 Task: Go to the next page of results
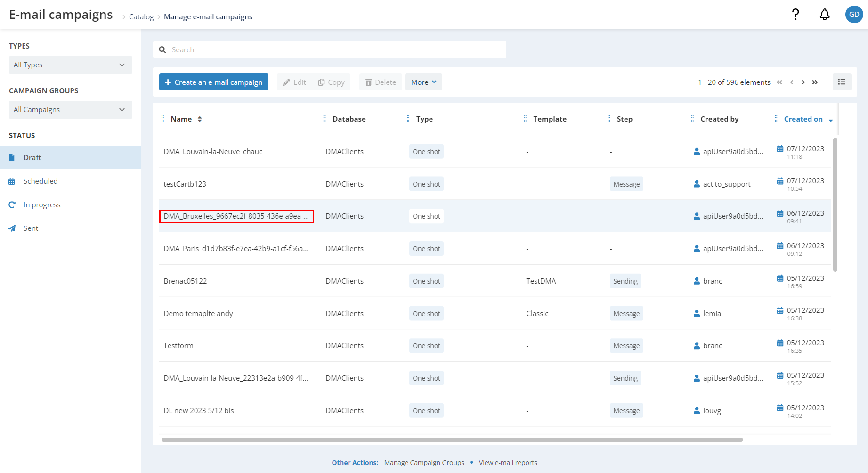(803, 82)
